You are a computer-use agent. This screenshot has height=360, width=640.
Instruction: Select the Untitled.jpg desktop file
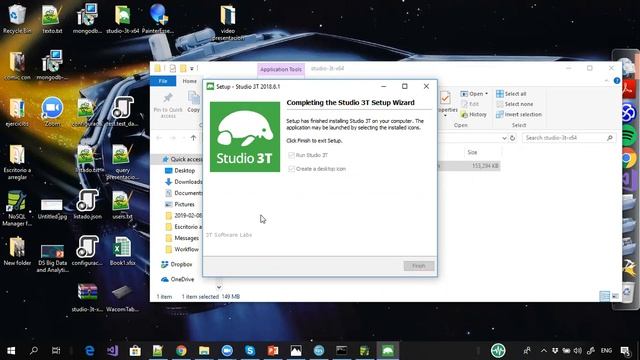(x=52, y=209)
